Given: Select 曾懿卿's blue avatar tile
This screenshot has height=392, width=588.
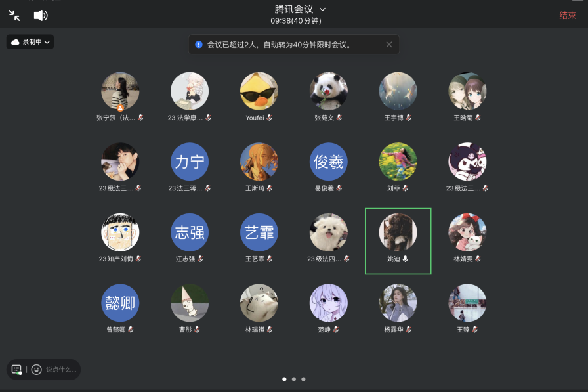Looking at the screenshot, I should pyautogui.click(x=120, y=303).
